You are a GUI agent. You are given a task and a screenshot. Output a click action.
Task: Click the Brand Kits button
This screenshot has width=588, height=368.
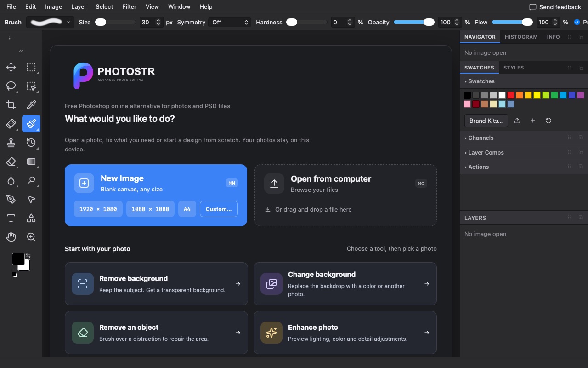pos(486,121)
